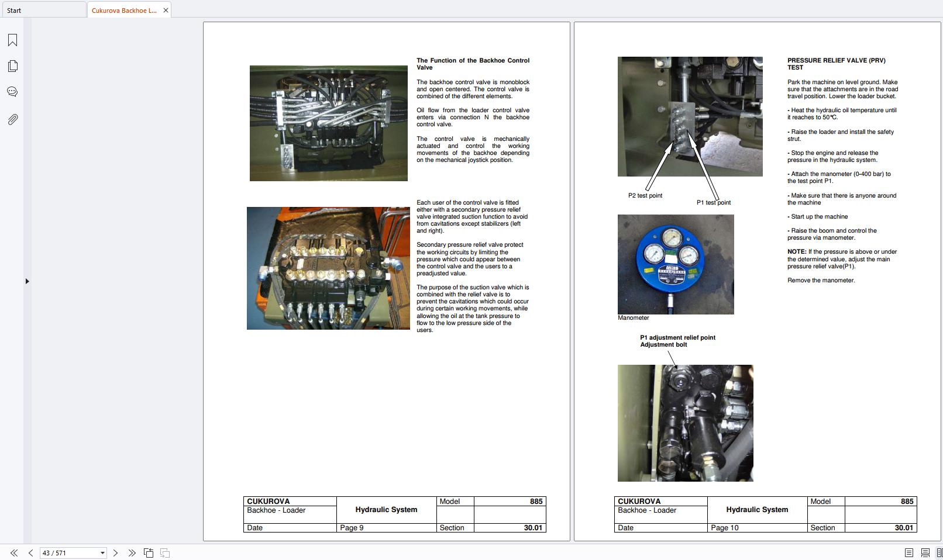Jump to the first page

[14, 553]
